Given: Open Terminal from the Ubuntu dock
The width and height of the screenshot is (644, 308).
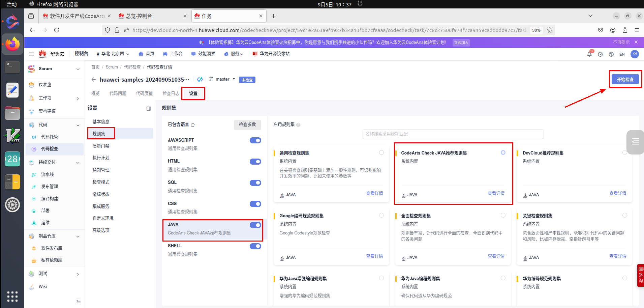Looking at the screenshot, I should (x=12, y=67).
